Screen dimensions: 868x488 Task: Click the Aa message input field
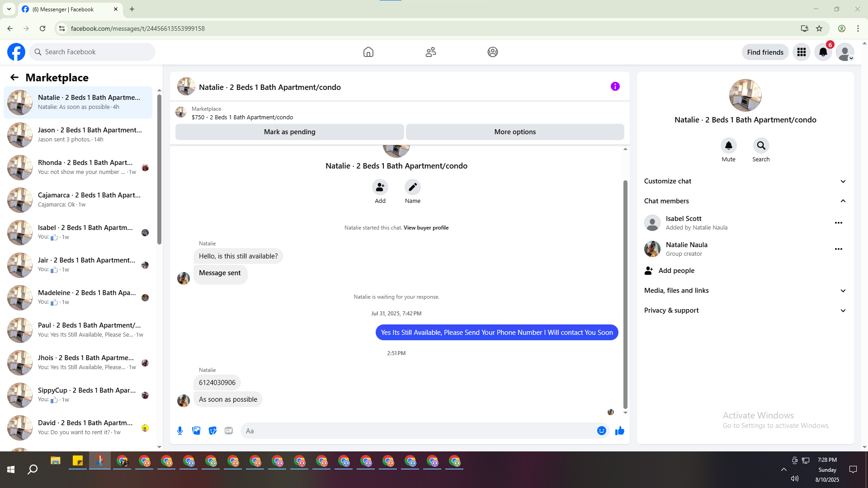(x=416, y=431)
